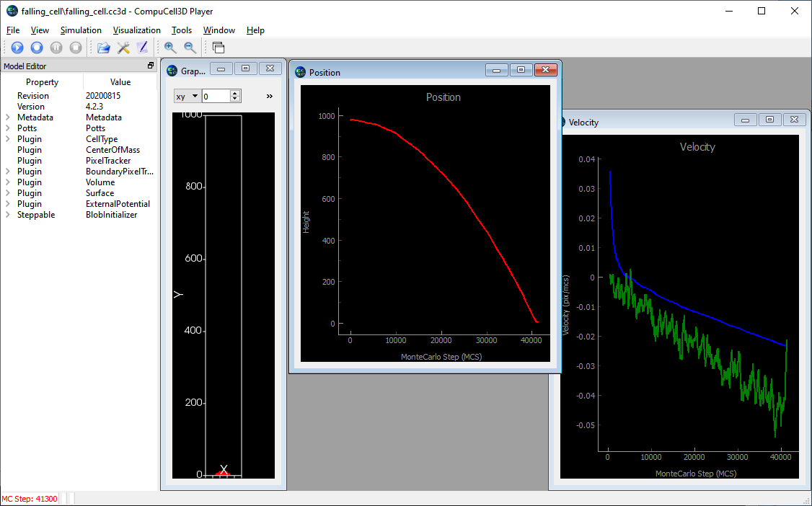
Task: Open simulation file with folder icon
Action: (x=104, y=48)
